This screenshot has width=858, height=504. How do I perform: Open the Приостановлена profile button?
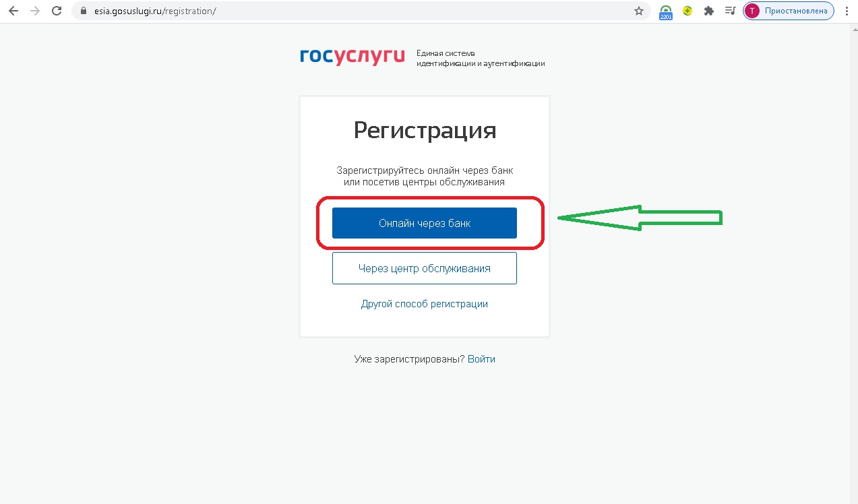[789, 11]
